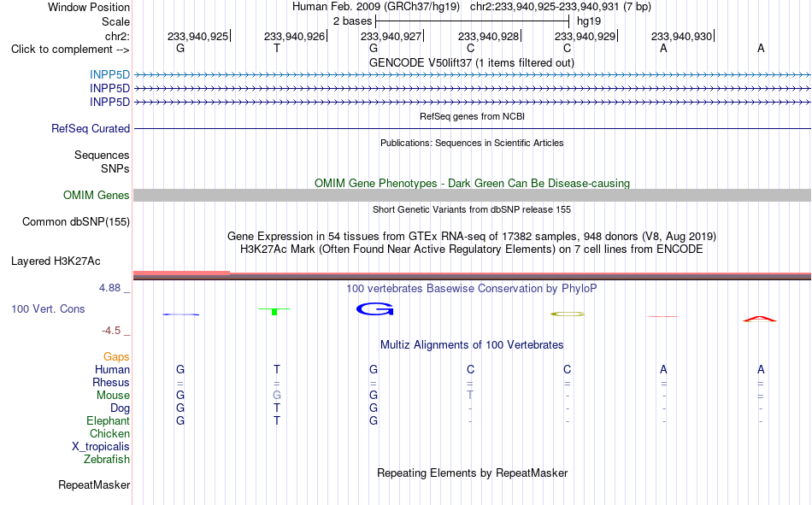
Task: Click position label 233,940,925
Action: pyautogui.click(x=197, y=36)
